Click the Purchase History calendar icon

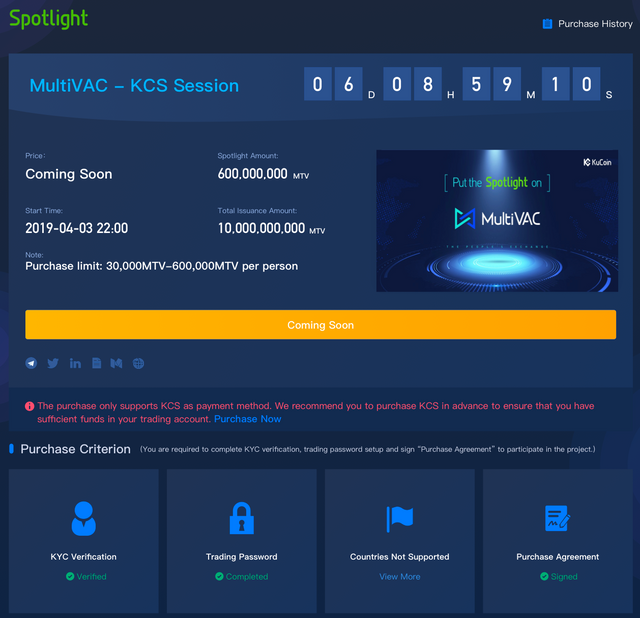tap(547, 24)
